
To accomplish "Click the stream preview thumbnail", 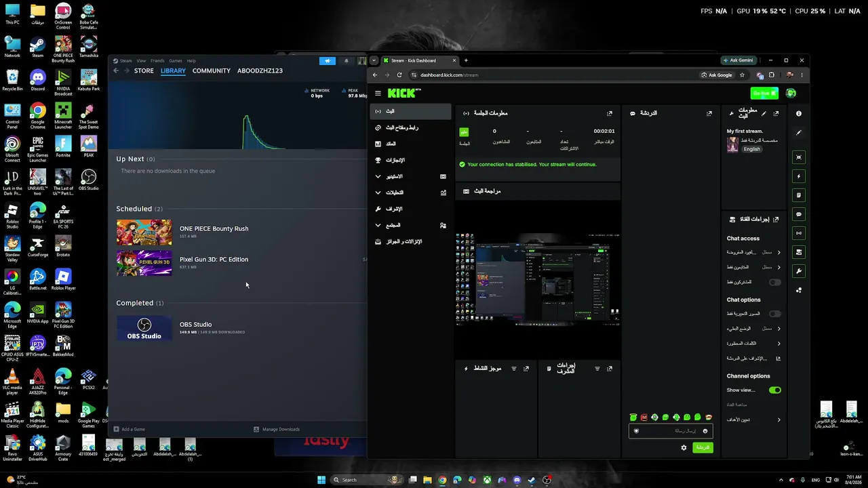I will [538, 279].
